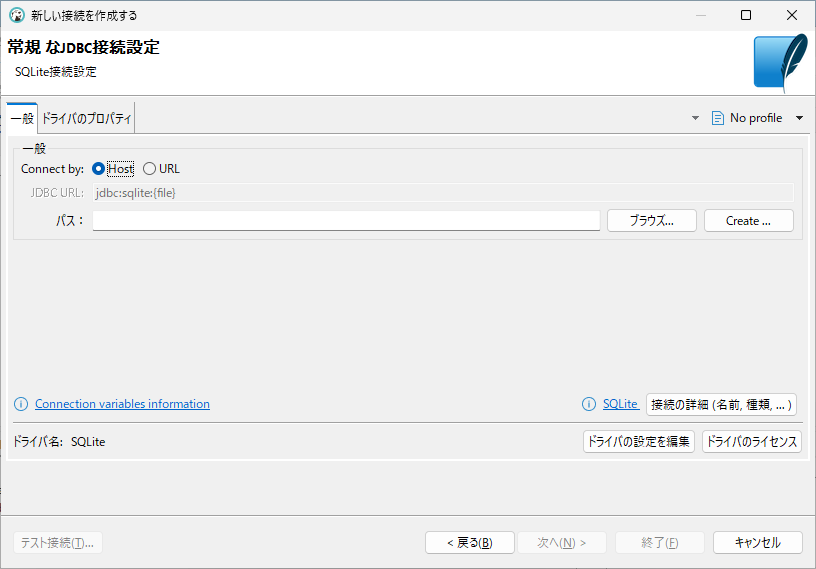Switch to the 一般 tab
Screen dimensions: 816x569
pos(22,119)
